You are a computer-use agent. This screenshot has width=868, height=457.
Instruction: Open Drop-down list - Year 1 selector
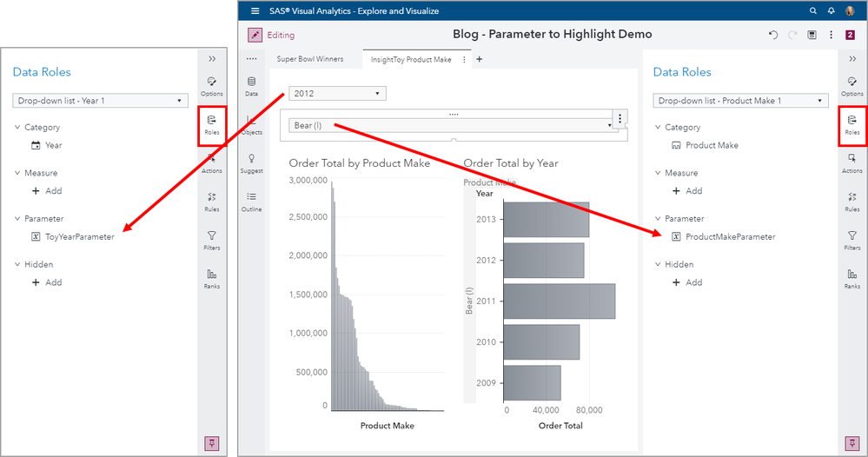point(100,101)
